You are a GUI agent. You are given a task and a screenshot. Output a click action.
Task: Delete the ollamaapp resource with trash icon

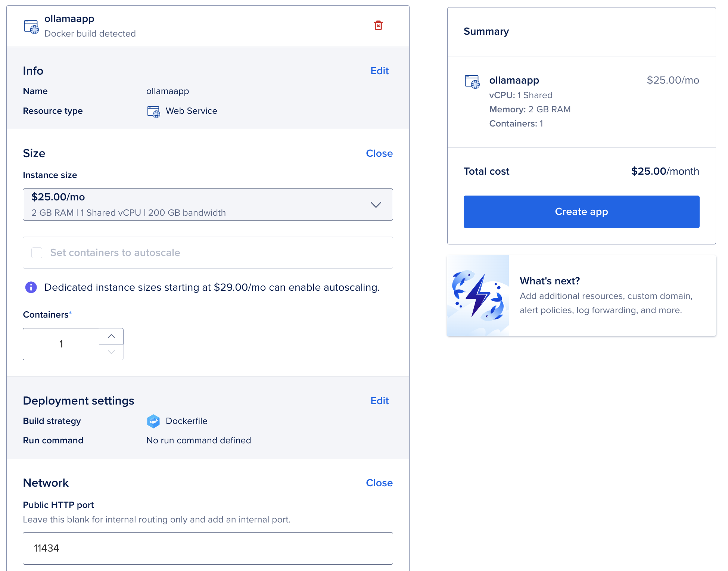[x=378, y=25]
